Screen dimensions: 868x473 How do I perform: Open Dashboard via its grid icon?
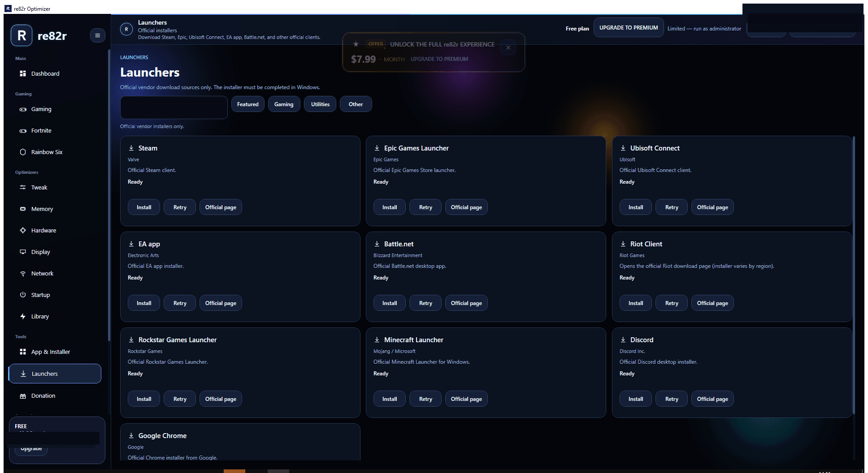pyautogui.click(x=23, y=73)
